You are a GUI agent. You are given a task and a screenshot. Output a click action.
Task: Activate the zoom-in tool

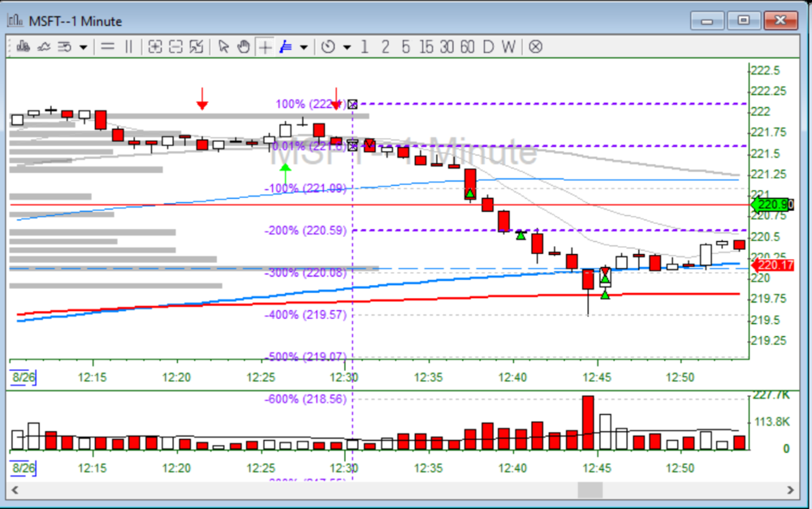click(x=154, y=46)
